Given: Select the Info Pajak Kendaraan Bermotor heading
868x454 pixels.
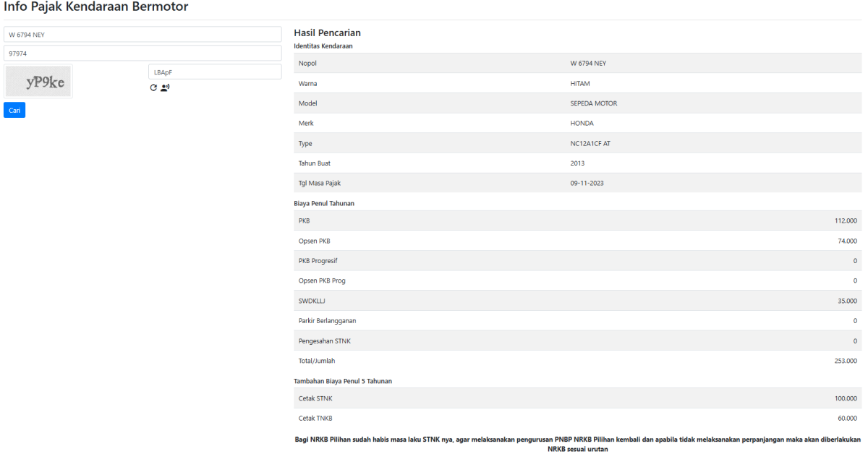Looking at the screenshot, I should (x=96, y=7).
